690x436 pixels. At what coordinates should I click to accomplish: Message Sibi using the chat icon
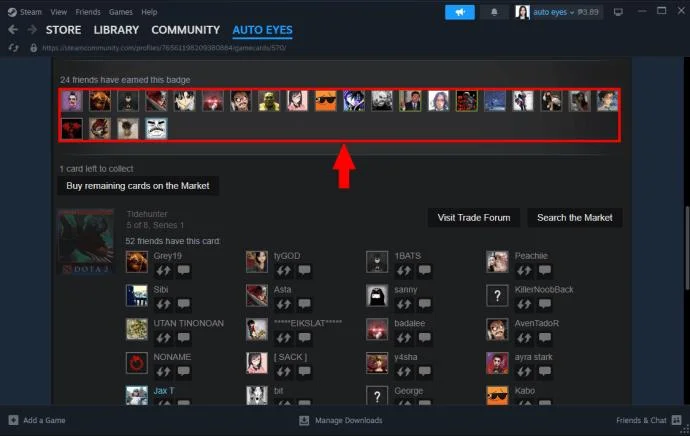click(x=184, y=304)
